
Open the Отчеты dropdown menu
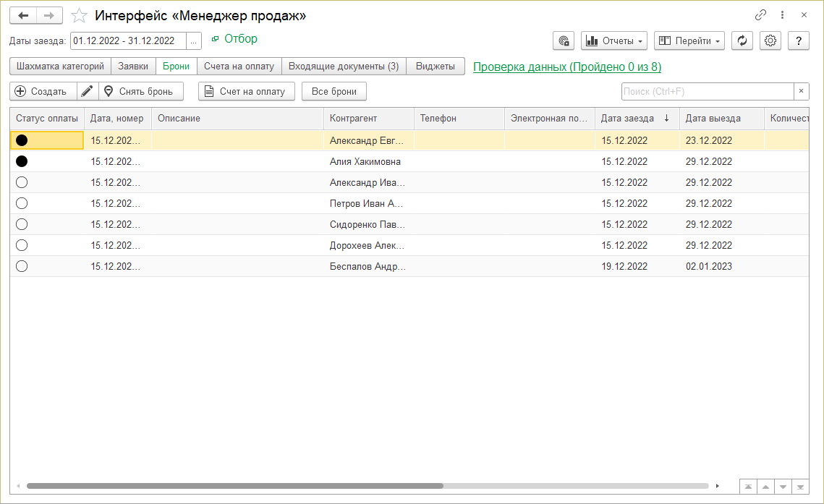pos(613,41)
